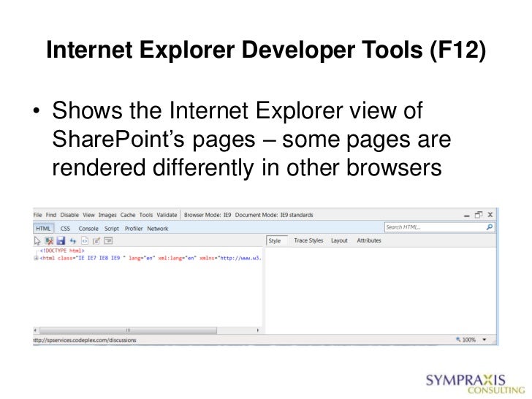
Task: Select the Trace Styles tab
Action: coord(308,240)
